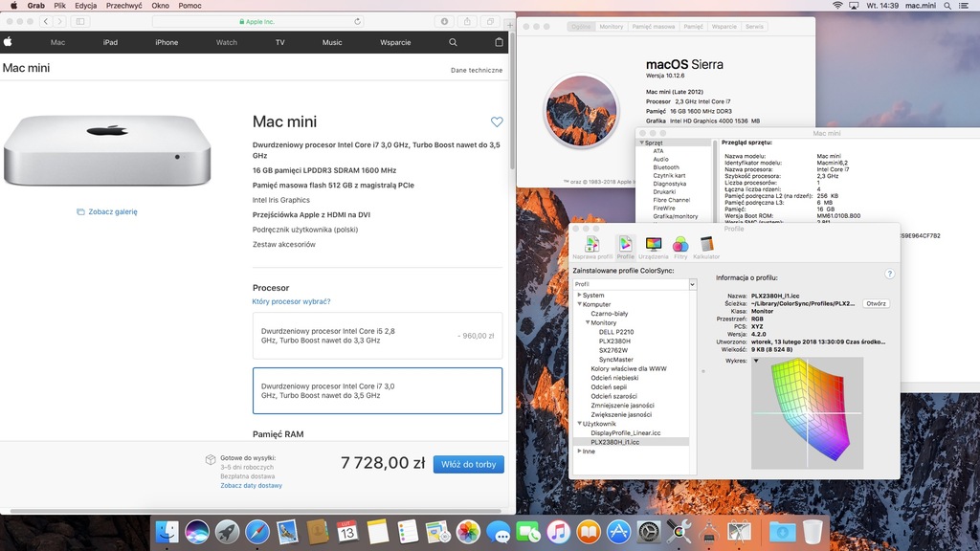The width and height of the screenshot is (980, 551).
Task: Open the Filtry section in ColorSync toolbar
Action: pos(680,248)
